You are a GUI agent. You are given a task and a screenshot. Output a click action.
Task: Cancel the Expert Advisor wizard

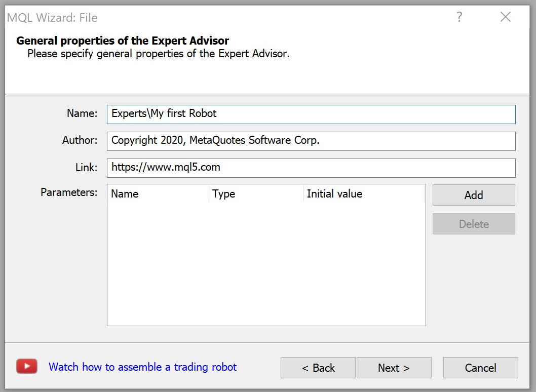point(481,368)
